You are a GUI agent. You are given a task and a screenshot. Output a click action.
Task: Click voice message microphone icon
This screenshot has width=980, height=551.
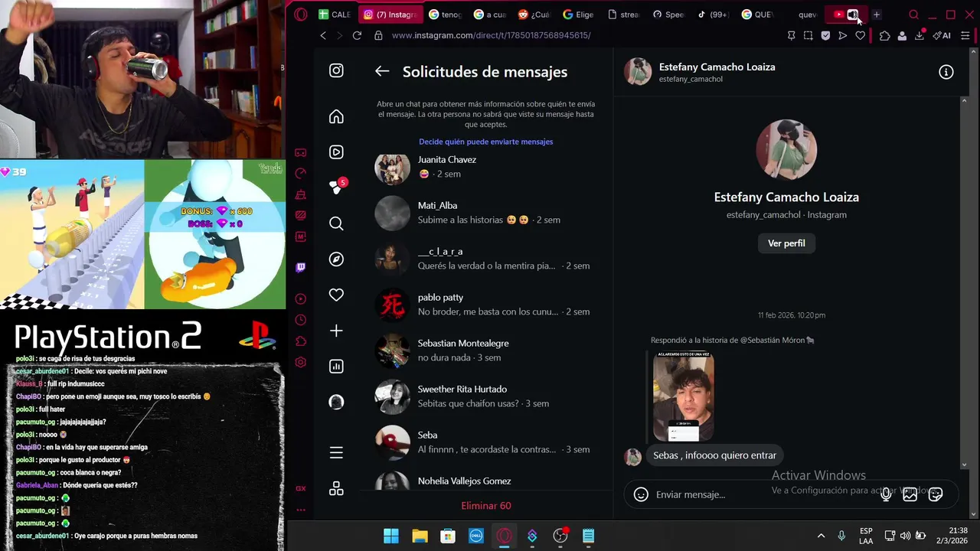886,494
